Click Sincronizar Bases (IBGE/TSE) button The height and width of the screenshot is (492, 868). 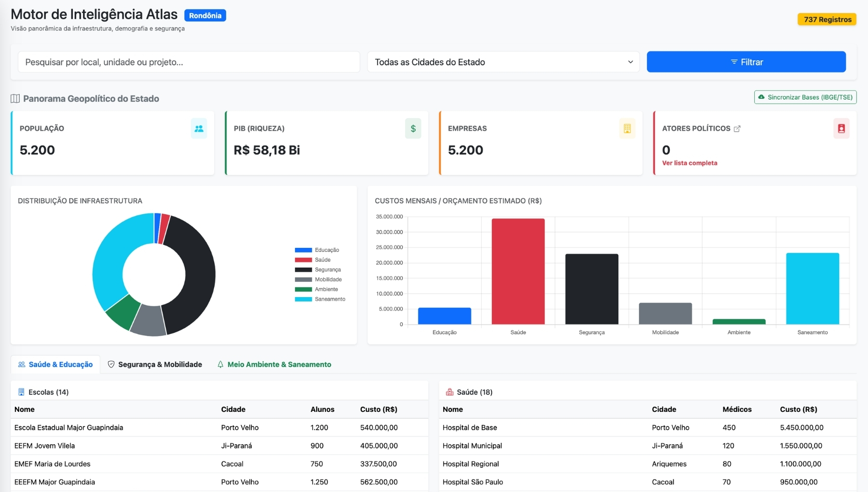(805, 97)
